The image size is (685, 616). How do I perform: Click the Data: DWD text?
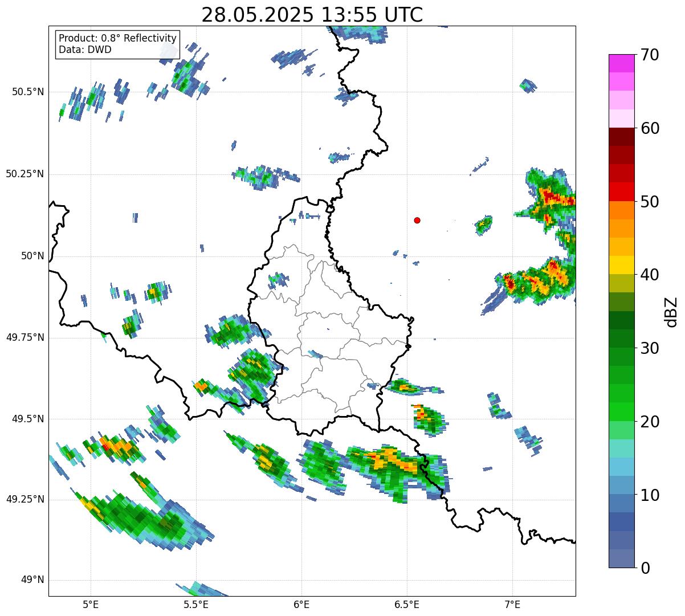pyautogui.click(x=85, y=50)
